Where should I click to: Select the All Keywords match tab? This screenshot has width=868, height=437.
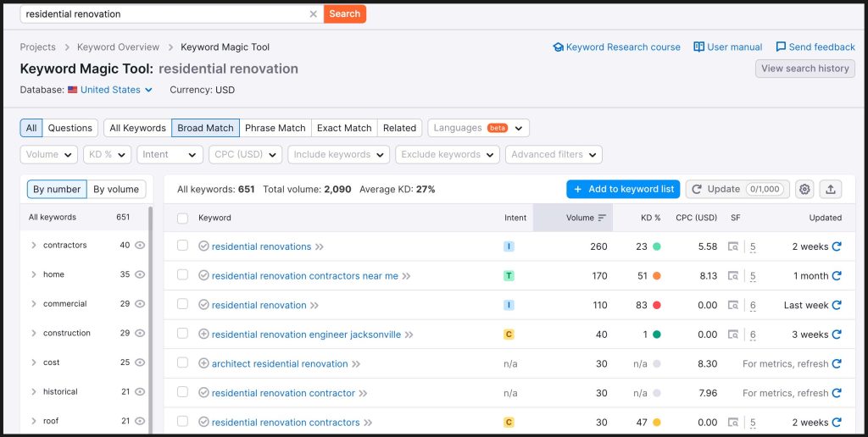pos(138,128)
